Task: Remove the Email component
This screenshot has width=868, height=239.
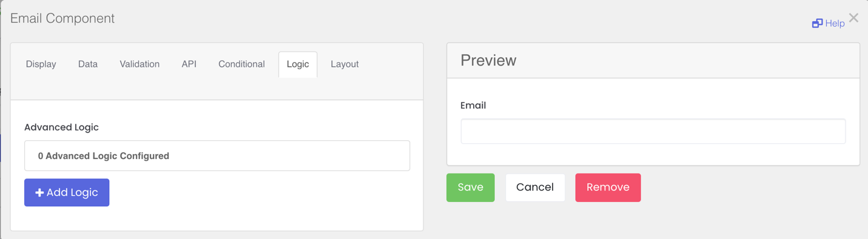Action: coord(608,187)
